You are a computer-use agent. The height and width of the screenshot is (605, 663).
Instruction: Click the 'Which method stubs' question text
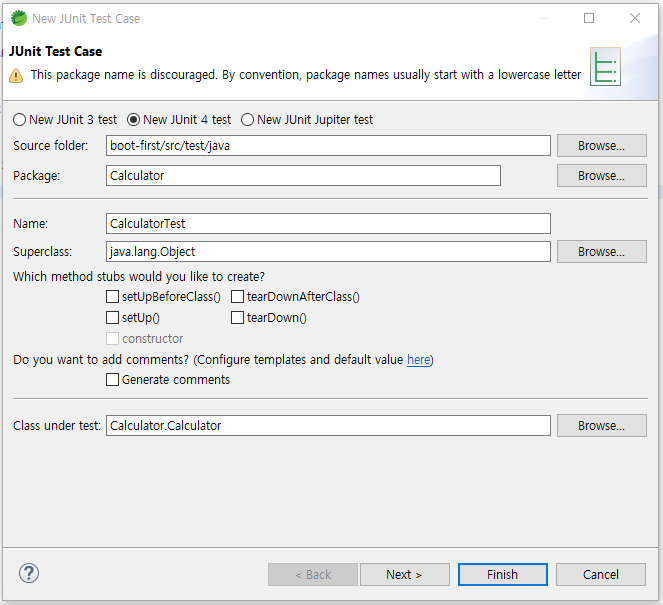coord(139,277)
